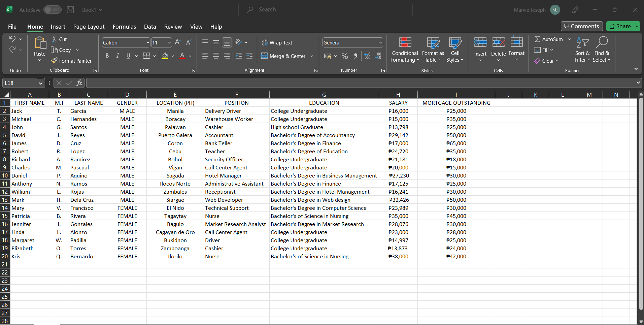
Task: Open Alignment settings dialog launcher
Action: (316, 70)
